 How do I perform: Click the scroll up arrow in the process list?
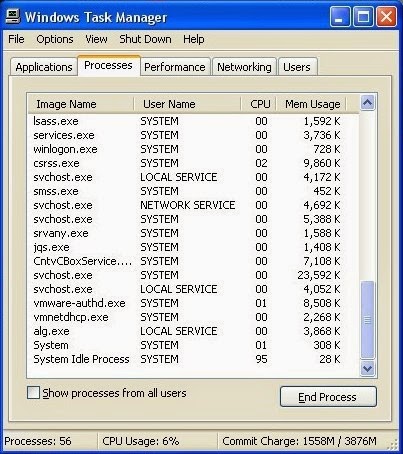coord(367,103)
